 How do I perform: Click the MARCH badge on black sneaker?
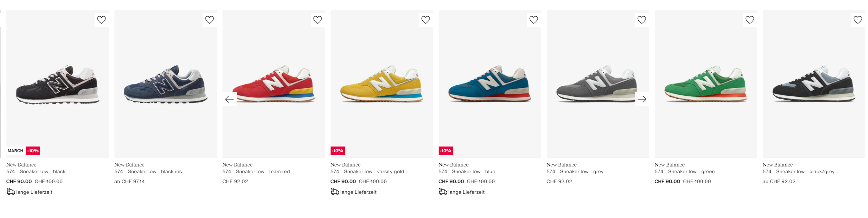coord(15,151)
